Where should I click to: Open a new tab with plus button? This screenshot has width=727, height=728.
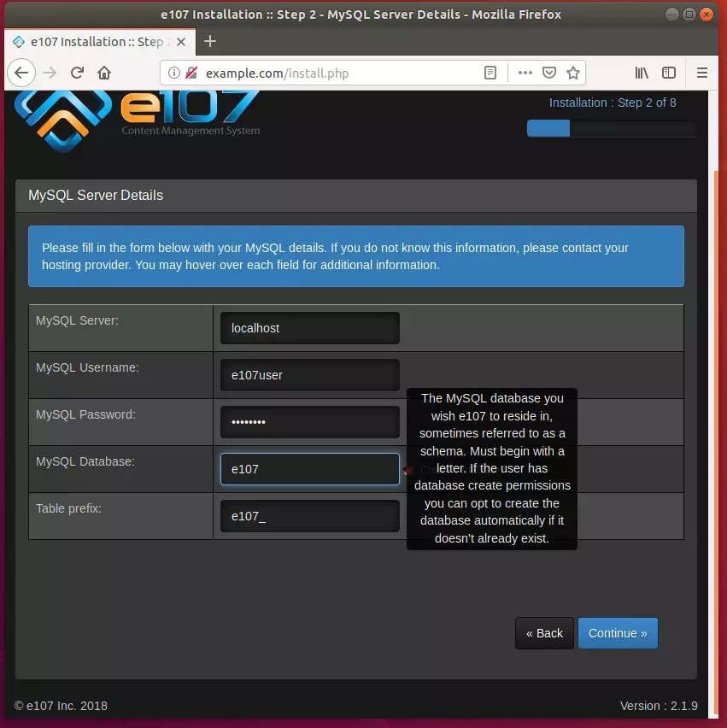click(210, 41)
